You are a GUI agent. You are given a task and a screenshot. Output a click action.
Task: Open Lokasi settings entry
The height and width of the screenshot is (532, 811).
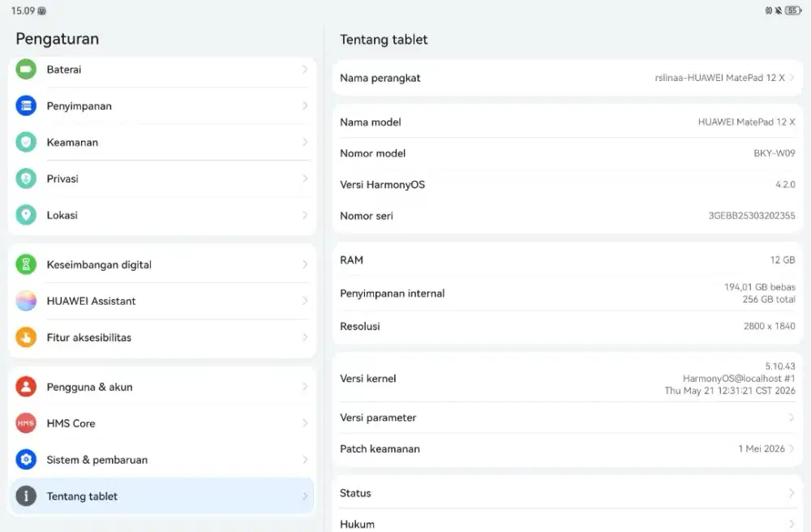pos(161,215)
